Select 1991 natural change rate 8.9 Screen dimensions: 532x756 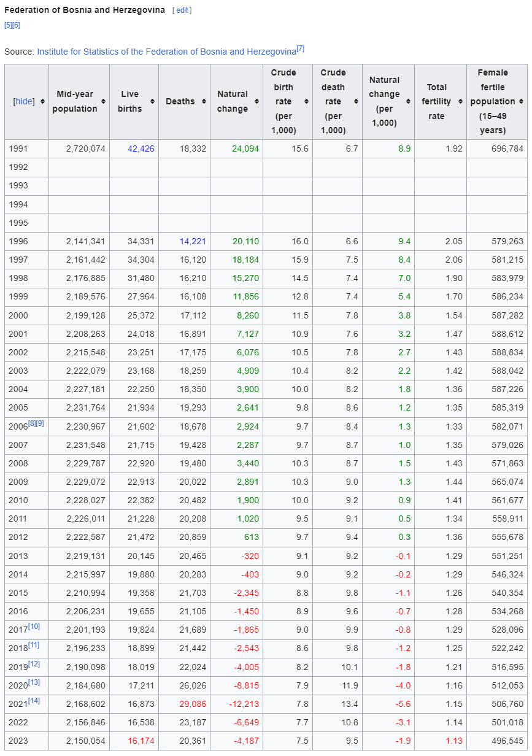[x=404, y=148]
